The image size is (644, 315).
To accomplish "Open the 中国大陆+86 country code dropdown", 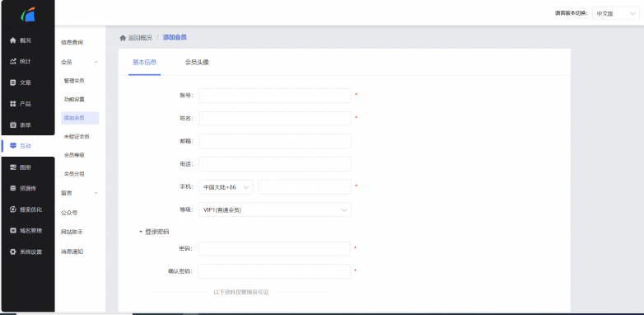I will (226, 187).
